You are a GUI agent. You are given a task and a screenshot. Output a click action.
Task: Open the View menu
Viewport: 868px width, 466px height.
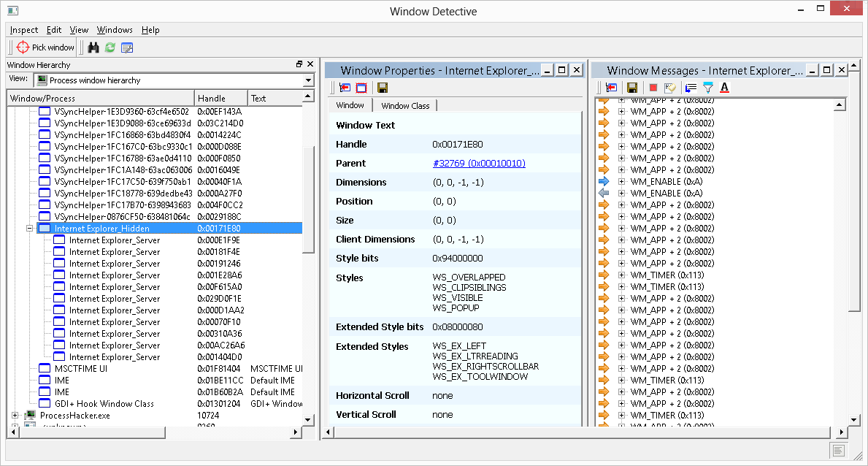click(79, 30)
